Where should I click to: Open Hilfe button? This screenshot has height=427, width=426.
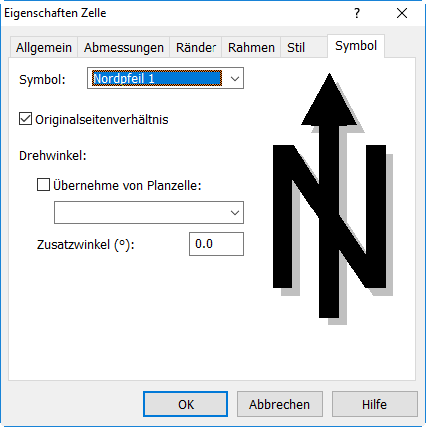coord(375,404)
